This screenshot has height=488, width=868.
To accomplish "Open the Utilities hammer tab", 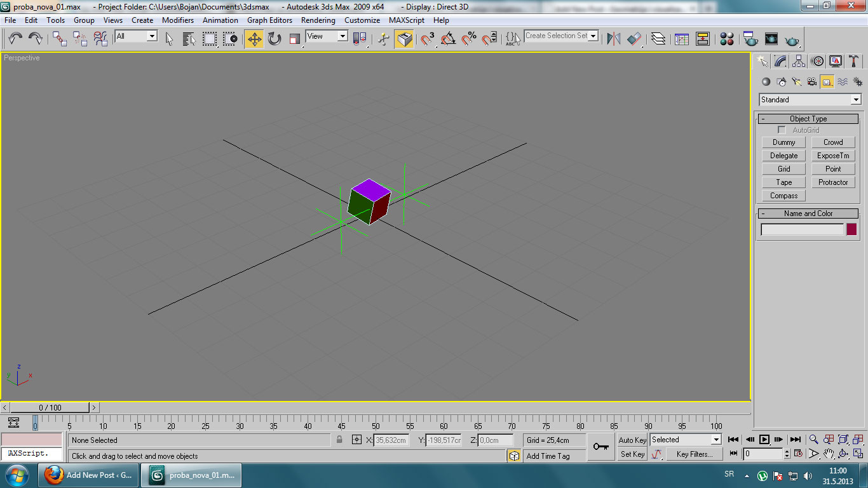I will coord(854,61).
